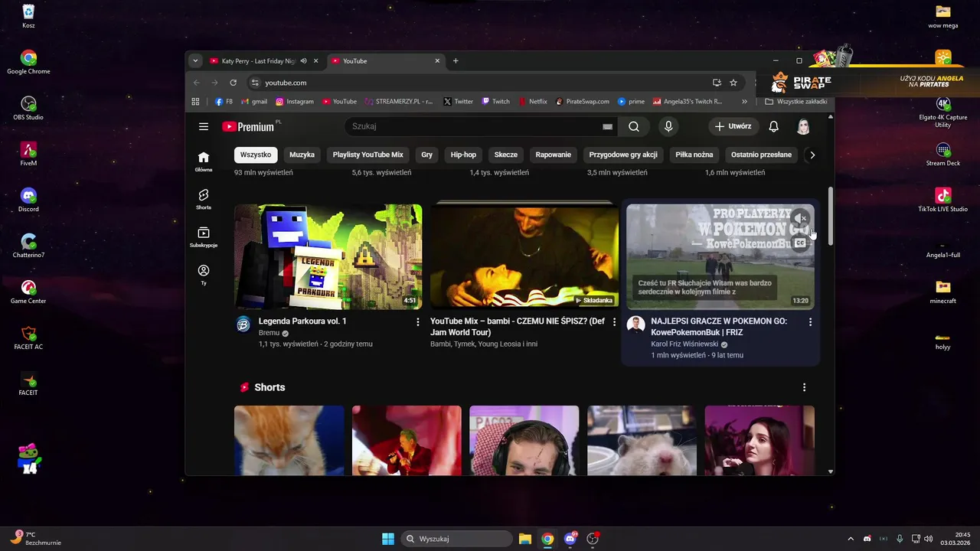Open the Wszystkie zakładki bookmarks folder
This screenshot has height=551, width=980.
point(796,101)
